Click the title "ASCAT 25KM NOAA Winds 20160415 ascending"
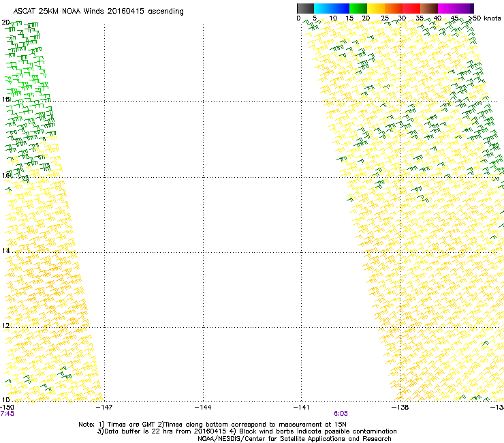 [x=98, y=12]
